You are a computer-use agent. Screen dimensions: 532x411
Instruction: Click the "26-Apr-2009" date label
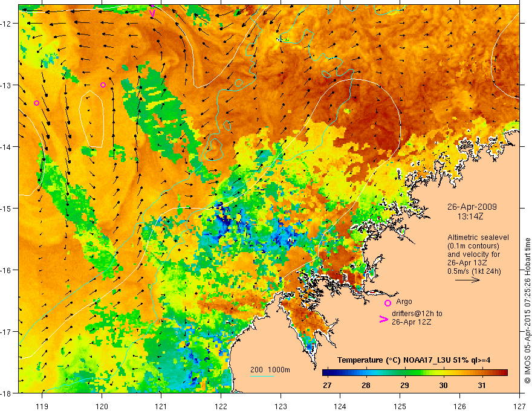pyautogui.click(x=472, y=207)
